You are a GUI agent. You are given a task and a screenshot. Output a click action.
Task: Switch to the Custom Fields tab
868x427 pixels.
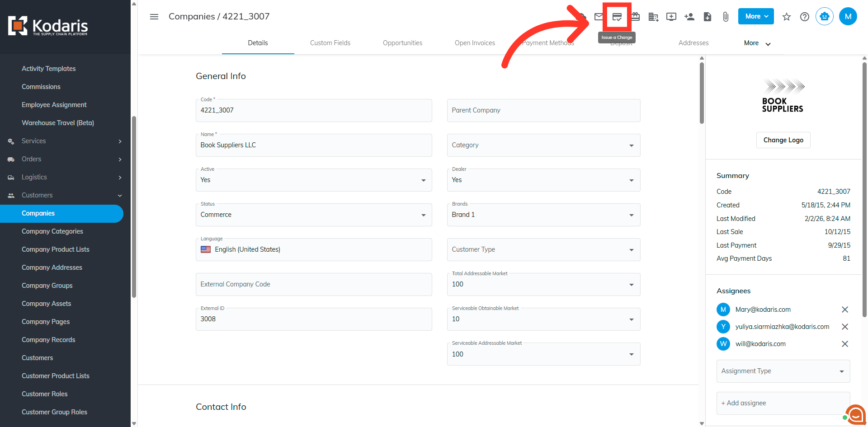pos(330,43)
